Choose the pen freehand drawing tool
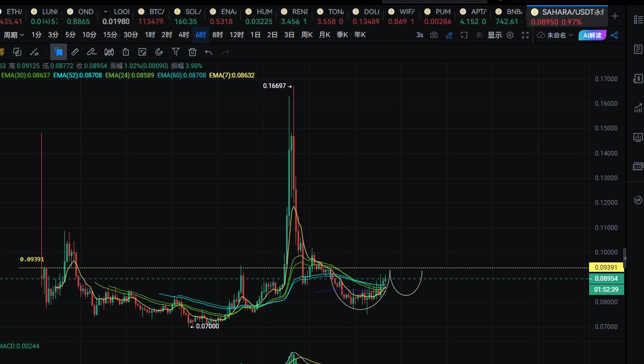 click(92, 52)
